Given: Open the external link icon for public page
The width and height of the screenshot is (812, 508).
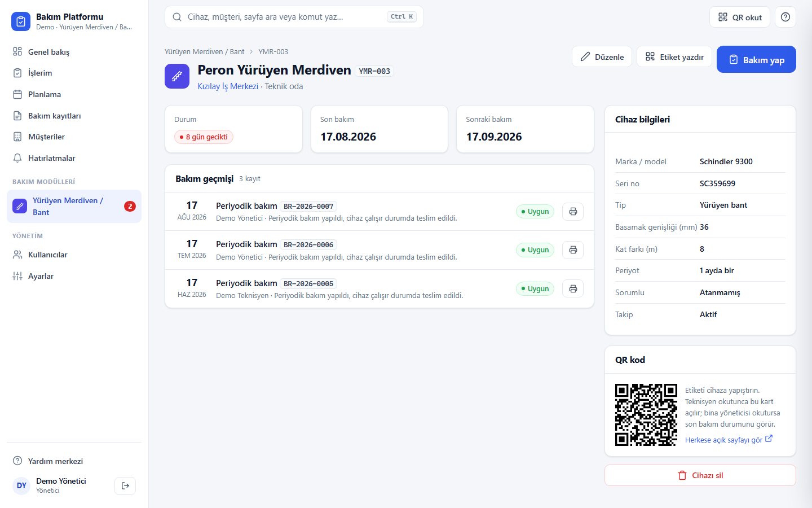Looking at the screenshot, I should coord(769,439).
